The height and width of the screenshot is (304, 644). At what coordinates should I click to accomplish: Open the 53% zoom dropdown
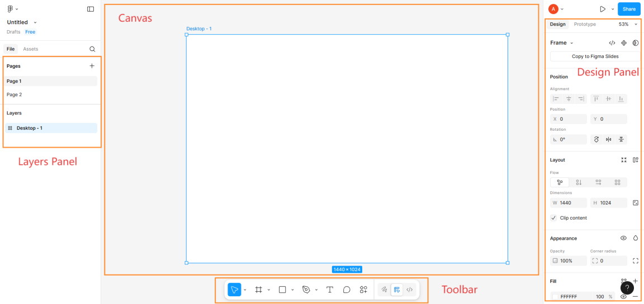coord(628,24)
